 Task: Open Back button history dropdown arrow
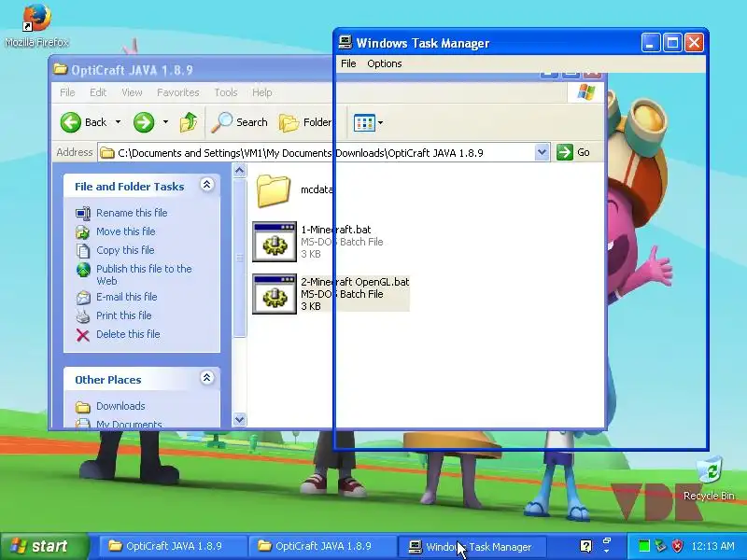pyautogui.click(x=118, y=122)
